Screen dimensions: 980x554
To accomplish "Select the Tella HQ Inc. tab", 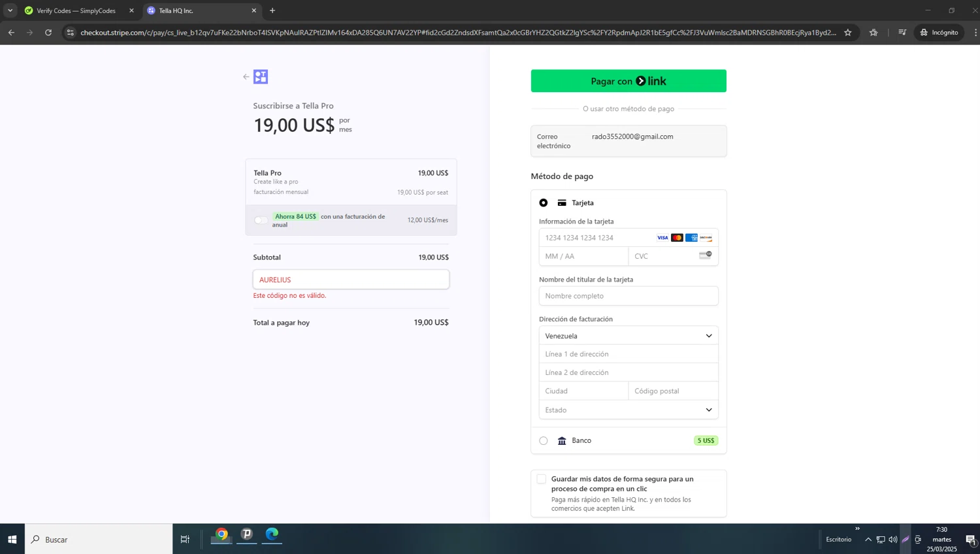I will [x=201, y=10].
